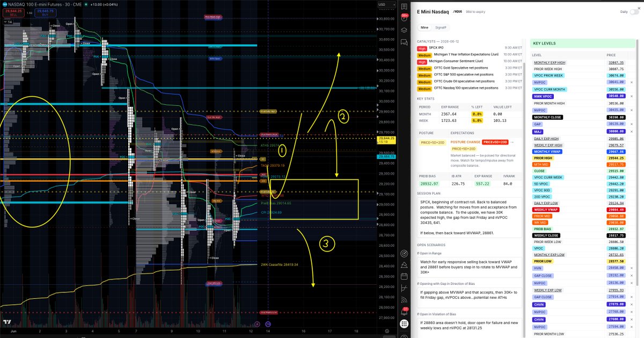The image size is (644, 338).
Task: Click the EXP RANGE value 557.22
Action: (482, 183)
